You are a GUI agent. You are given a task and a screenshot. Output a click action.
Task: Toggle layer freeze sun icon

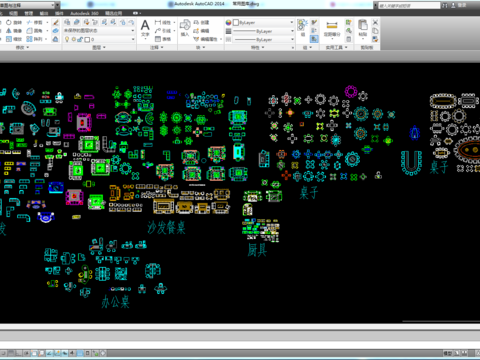click(x=74, y=39)
